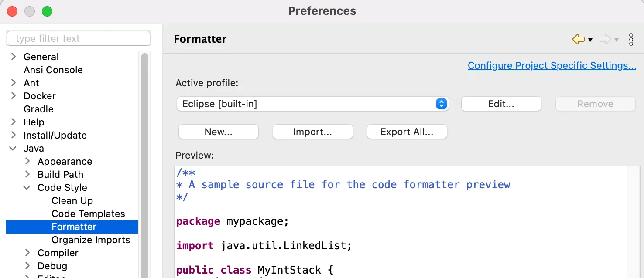The image size is (644, 278).
Task: Open the three-dot view menu icon
Action: tap(631, 40)
